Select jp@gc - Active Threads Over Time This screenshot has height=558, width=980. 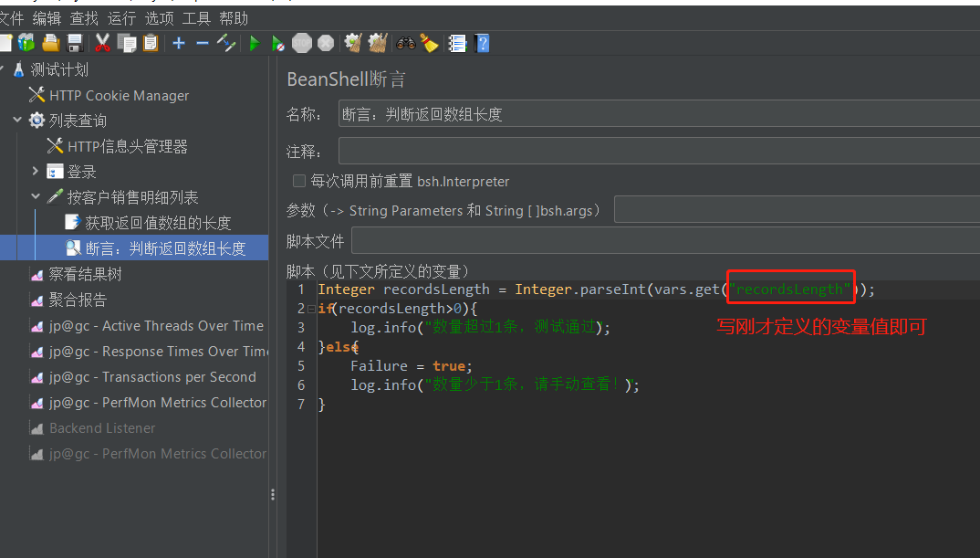point(156,325)
